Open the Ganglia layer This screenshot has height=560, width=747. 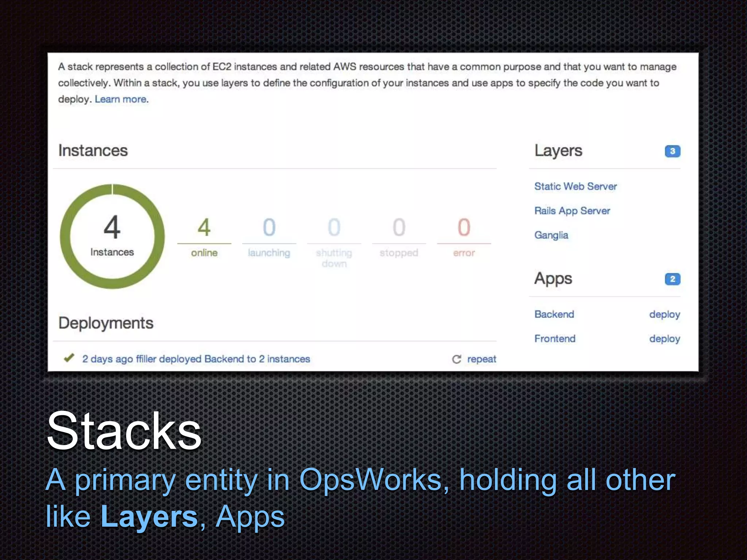click(551, 235)
